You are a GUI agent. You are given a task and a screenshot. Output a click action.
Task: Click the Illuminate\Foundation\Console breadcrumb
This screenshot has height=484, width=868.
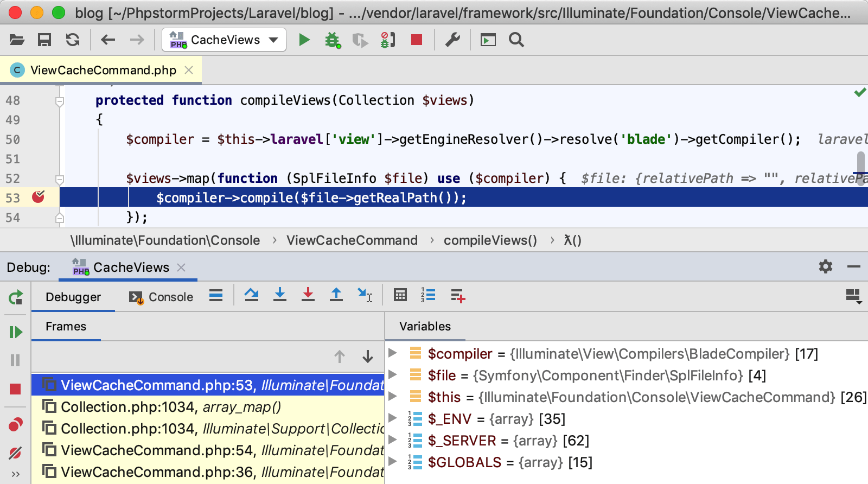tap(165, 240)
